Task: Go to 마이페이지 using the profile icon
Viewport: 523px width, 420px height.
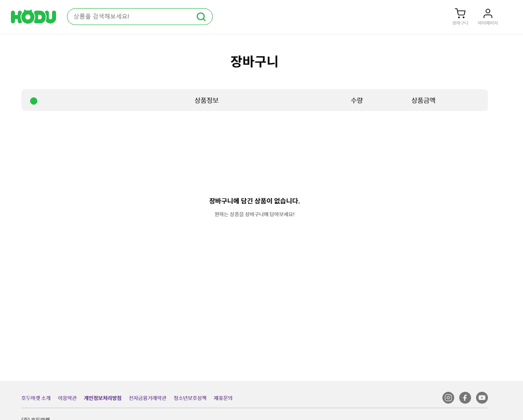Action: click(x=487, y=16)
